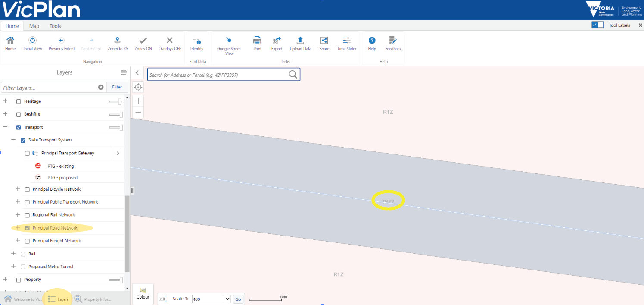Open the Export tool
Viewport: 644px width, 305px height.
(x=277, y=41)
